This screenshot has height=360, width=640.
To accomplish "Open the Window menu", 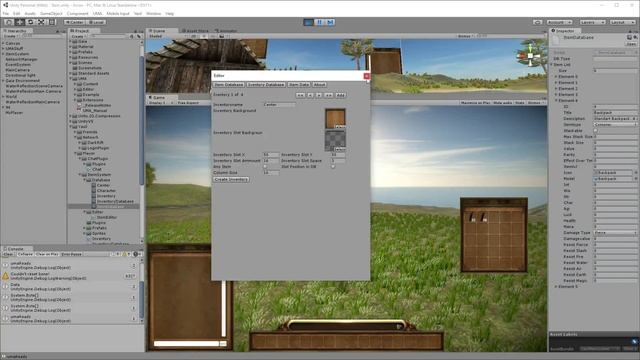I will point(153,13).
